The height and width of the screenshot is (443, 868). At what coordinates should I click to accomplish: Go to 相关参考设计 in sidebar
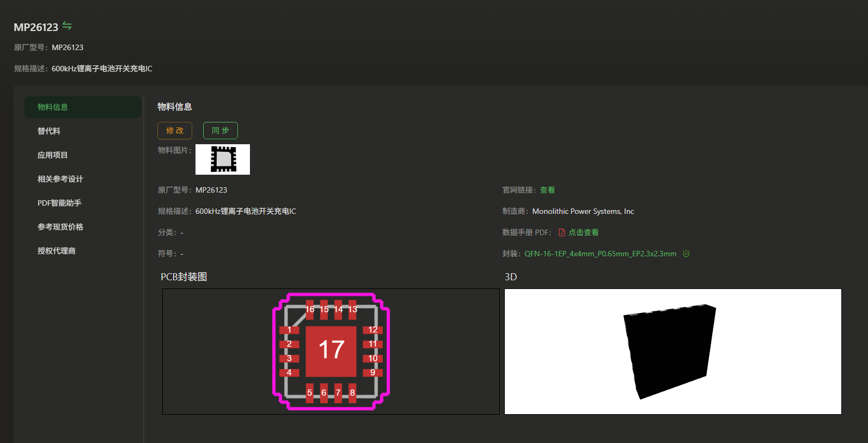pyautogui.click(x=60, y=179)
